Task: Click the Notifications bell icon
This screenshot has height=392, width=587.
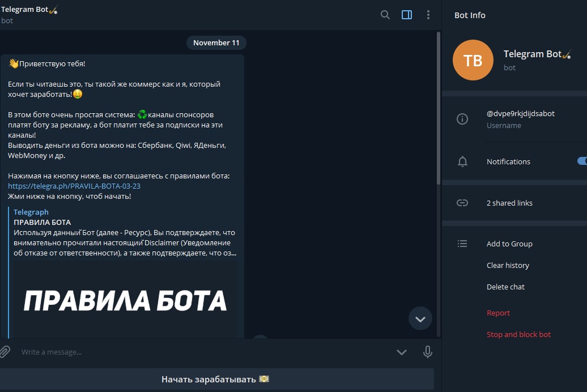Action: 462,161
